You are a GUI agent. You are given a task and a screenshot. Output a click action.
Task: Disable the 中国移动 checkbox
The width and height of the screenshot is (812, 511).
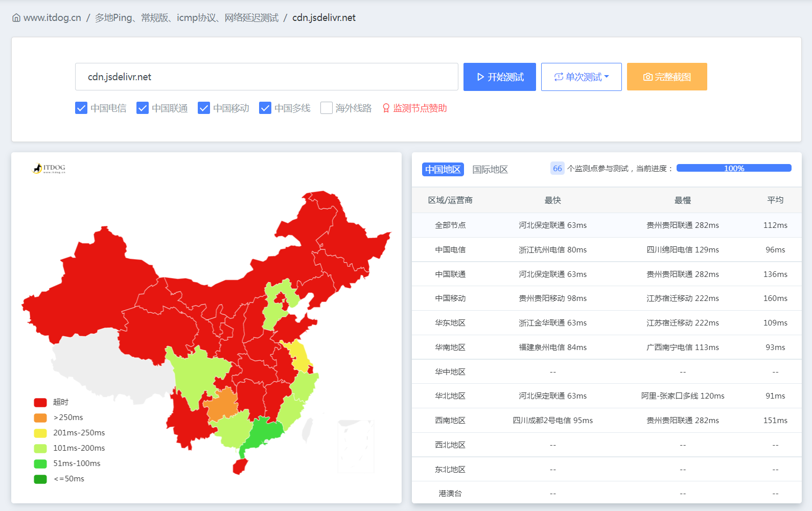point(204,108)
